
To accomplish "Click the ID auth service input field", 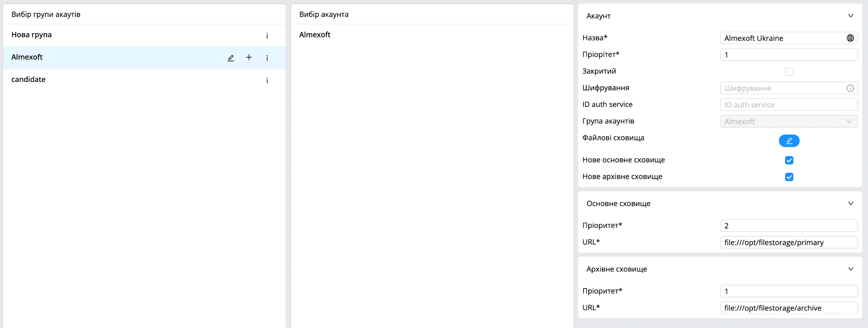I will click(789, 104).
